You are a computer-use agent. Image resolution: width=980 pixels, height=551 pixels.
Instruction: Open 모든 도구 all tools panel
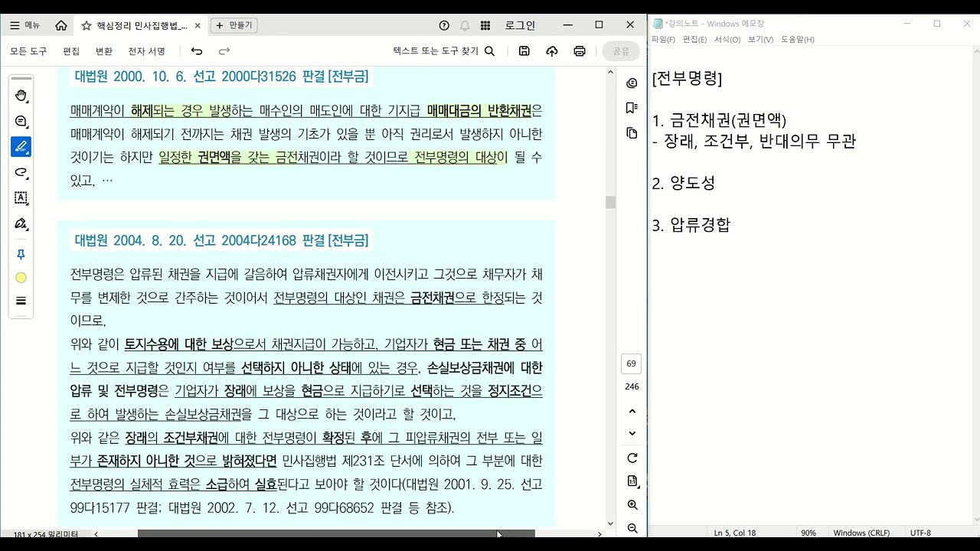click(x=28, y=51)
